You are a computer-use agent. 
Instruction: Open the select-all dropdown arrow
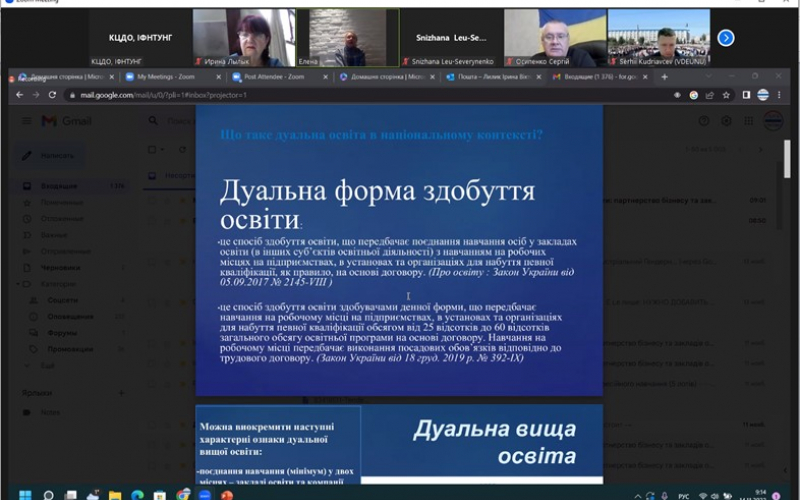click(162, 149)
